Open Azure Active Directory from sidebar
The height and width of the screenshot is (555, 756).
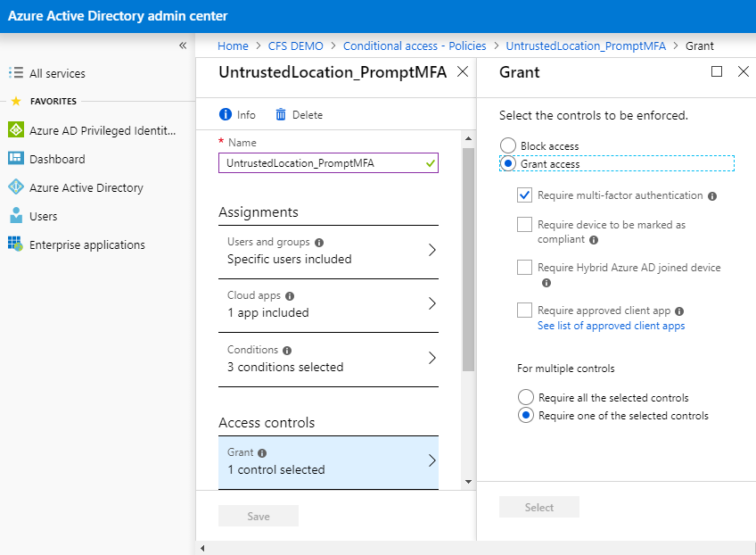[x=86, y=187]
